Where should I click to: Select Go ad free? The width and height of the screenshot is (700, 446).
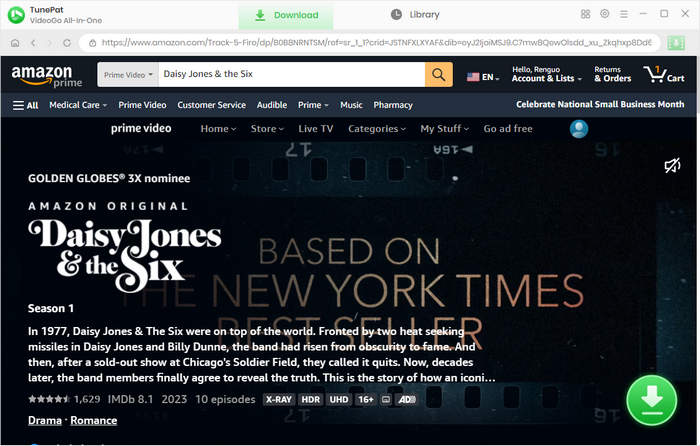click(508, 129)
